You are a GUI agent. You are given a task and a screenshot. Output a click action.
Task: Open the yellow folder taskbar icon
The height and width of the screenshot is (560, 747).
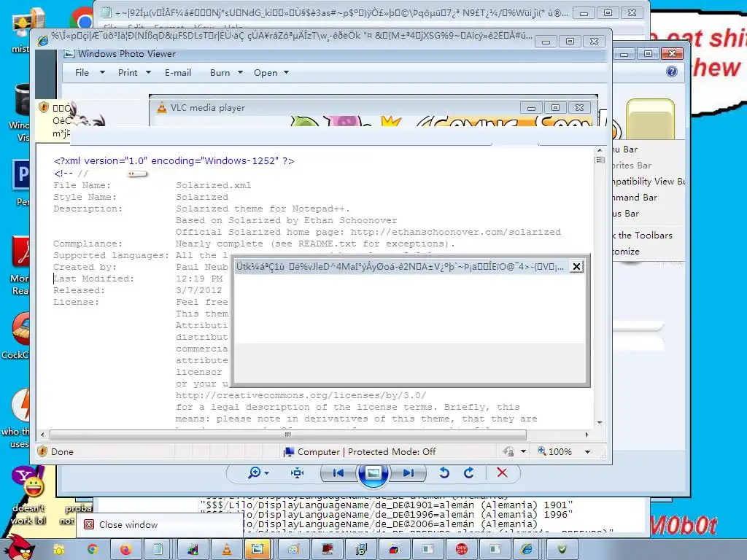click(59, 550)
